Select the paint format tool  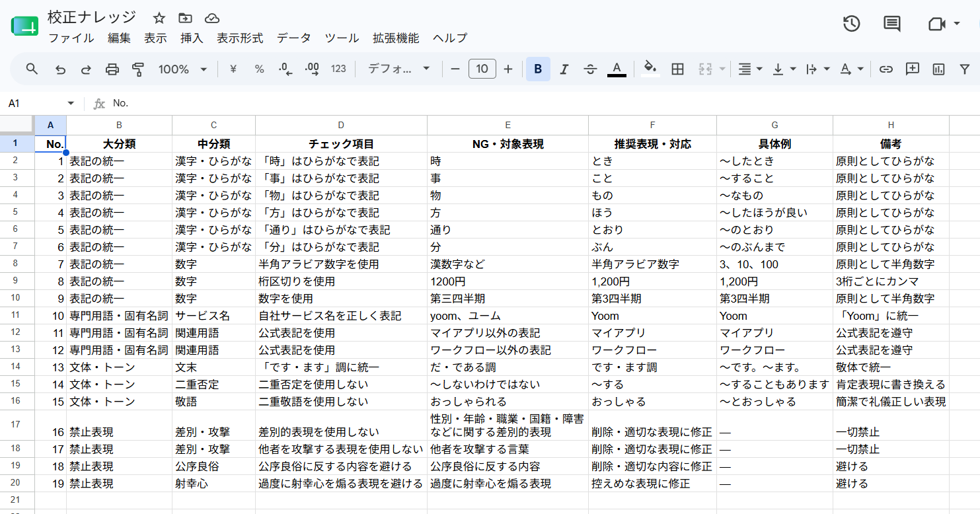[x=138, y=69]
